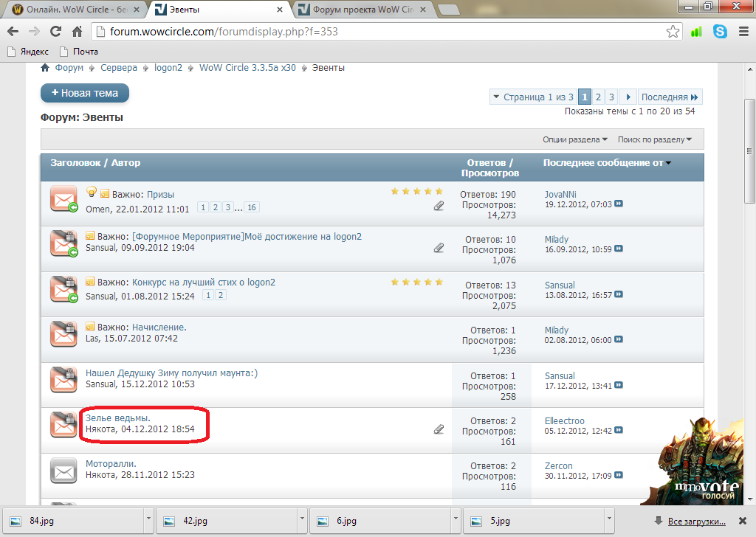
Task: Click the attachment paperclip in the Призы thread
Action: tap(439, 206)
